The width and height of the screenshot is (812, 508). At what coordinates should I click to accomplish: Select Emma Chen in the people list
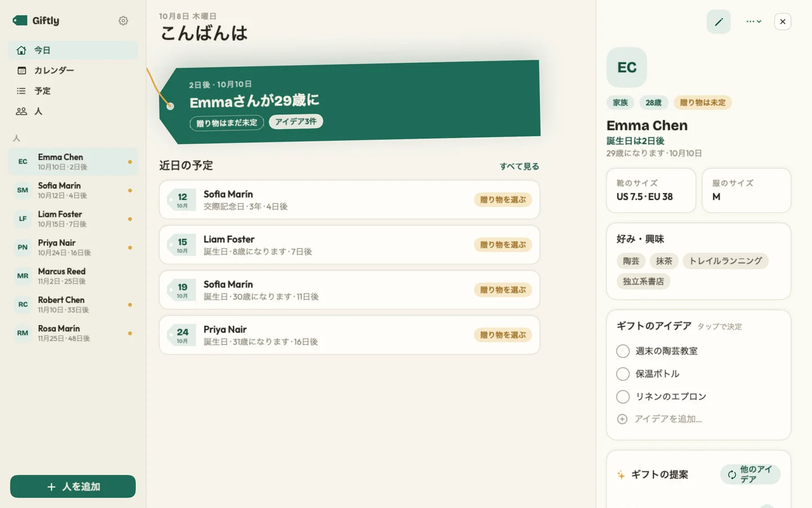point(73,162)
